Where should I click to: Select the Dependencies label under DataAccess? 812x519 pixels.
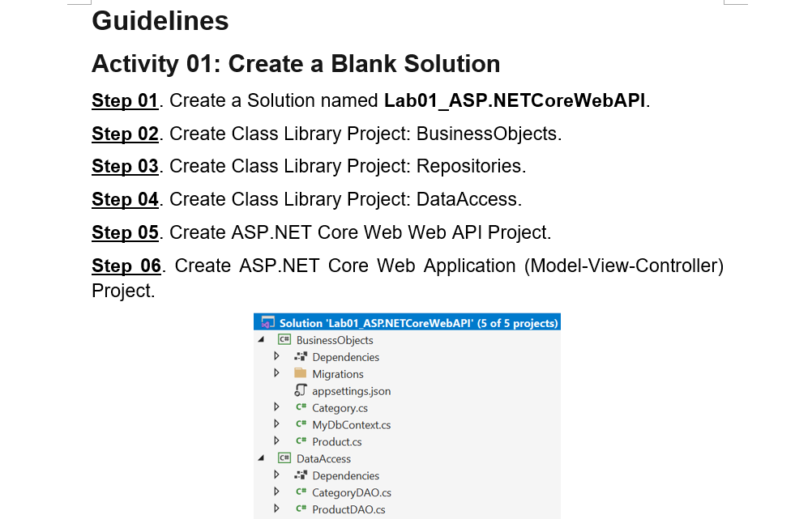coord(345,476)
